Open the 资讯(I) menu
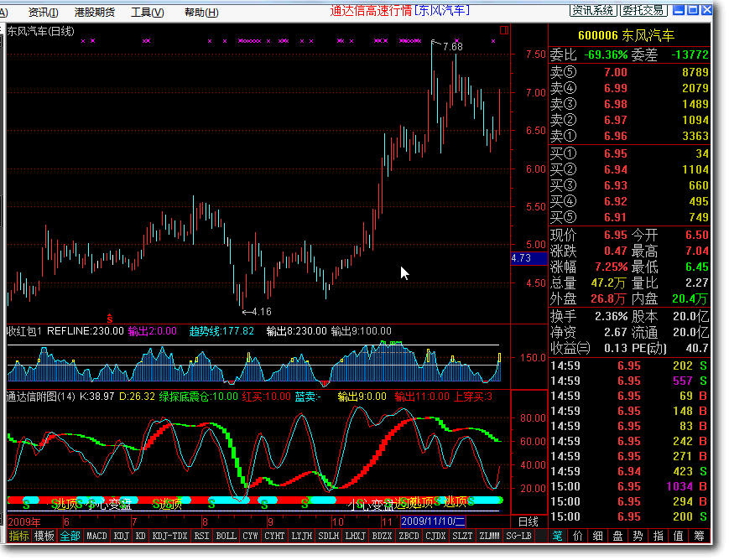The image size is (729, 560). pos(44,12)
